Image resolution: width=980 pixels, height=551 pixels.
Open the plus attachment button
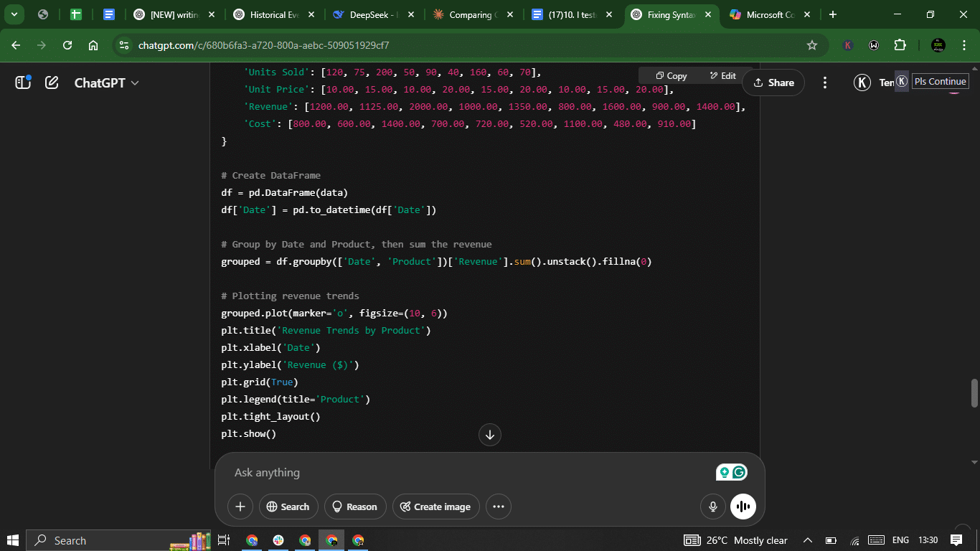(240, 507)
